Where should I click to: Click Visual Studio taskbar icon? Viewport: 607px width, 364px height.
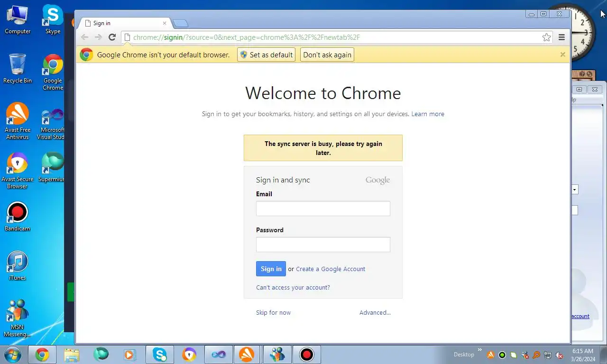(x=218, y=354)
